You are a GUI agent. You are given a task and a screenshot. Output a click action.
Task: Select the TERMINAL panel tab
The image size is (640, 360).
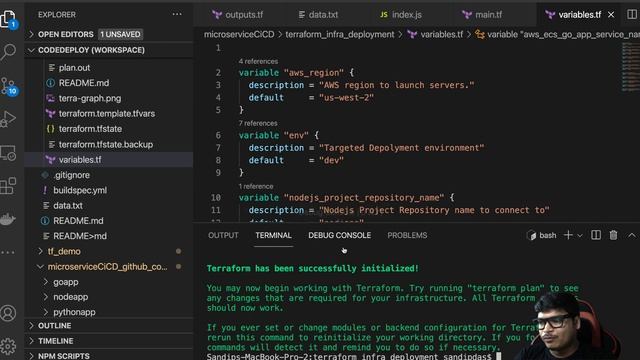273,236
